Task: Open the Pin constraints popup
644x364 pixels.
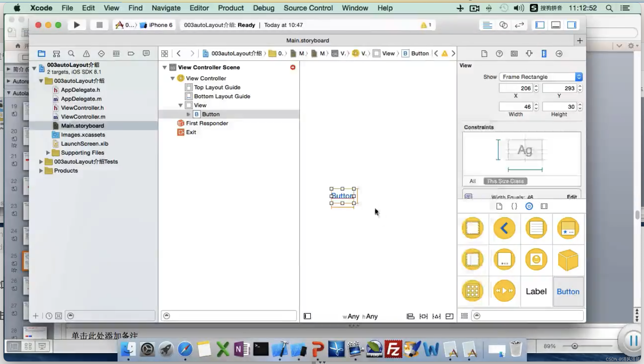Action: point(424,316)
